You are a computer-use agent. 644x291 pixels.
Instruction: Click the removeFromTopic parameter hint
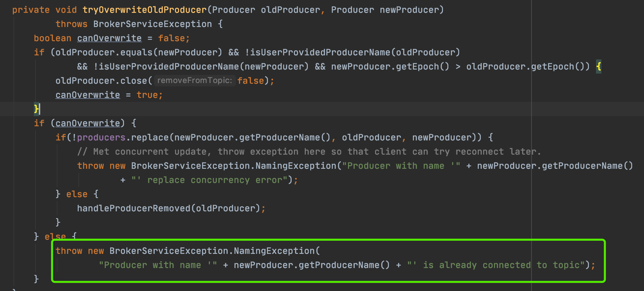point(195,81)
